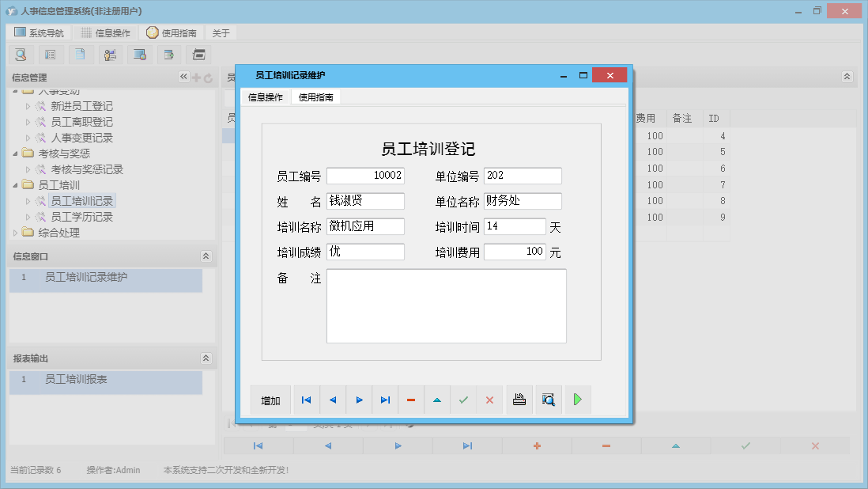Click the 增加 button to add a record
This screenshot has width=868, height=489.
tap(270, 400)
